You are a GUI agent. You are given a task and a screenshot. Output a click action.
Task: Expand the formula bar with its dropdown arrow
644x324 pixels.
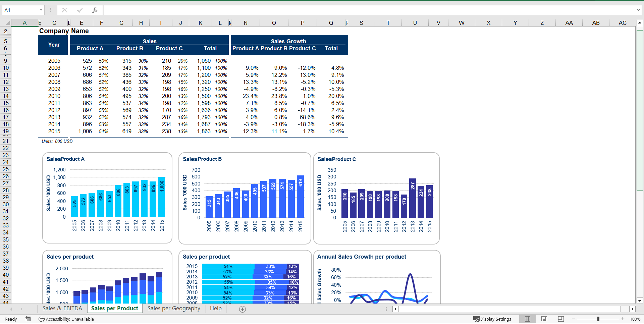click(638, 10)
